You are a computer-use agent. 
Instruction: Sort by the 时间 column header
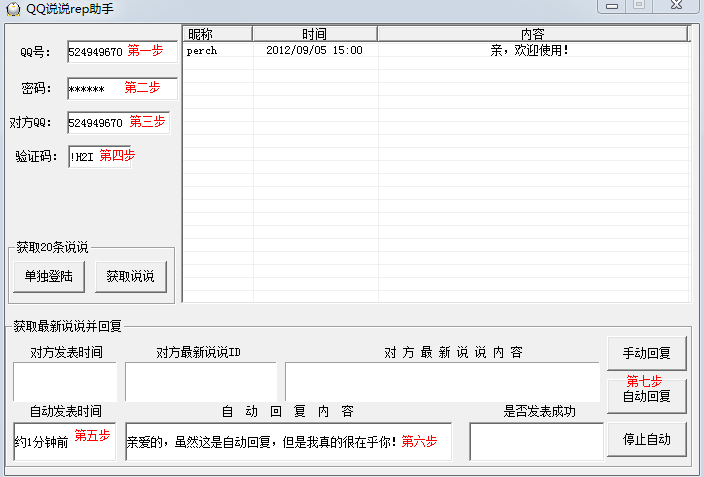[314, 34]
